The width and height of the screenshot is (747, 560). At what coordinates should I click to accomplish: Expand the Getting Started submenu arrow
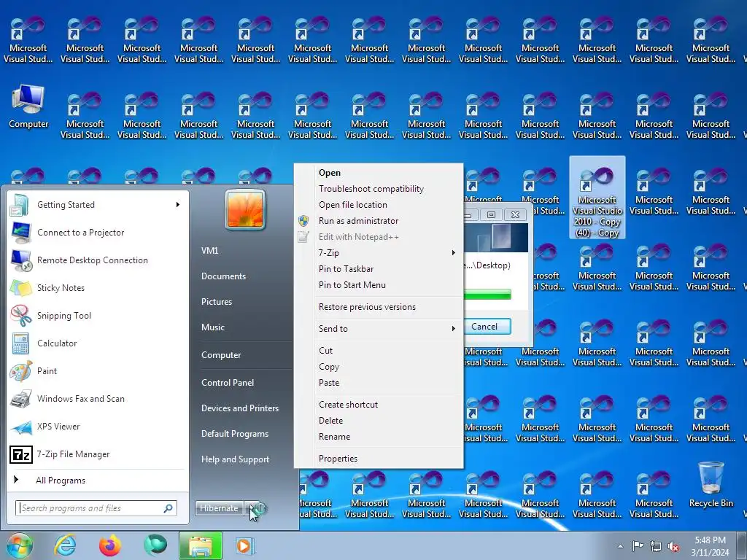(177, 205)
